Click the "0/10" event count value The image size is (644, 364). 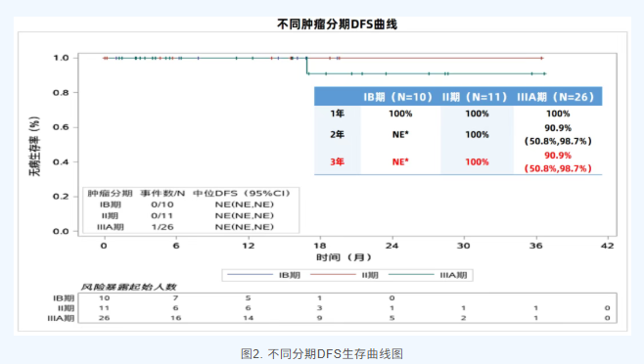coord(162,205)
